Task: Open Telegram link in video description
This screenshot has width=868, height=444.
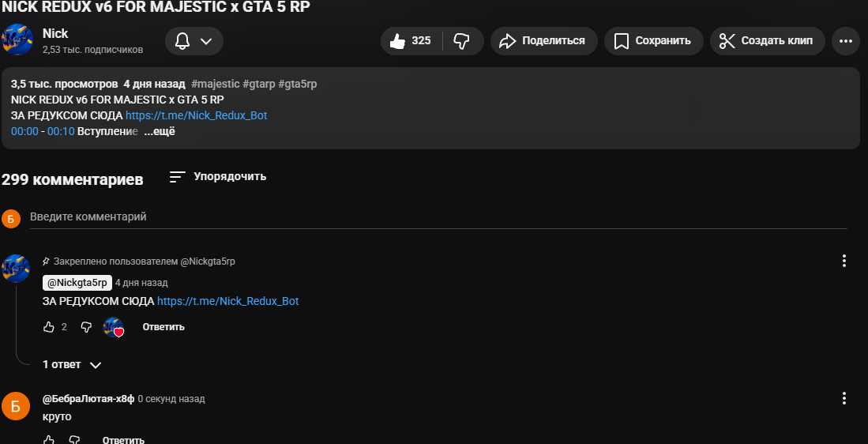Action: pyautogui.click(x=197, y=115)
